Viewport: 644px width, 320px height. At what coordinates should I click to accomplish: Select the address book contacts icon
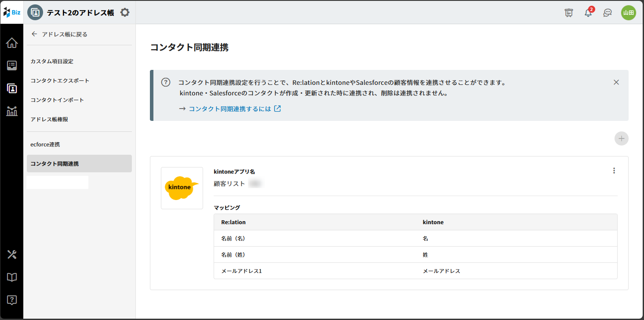coord(12,88)
